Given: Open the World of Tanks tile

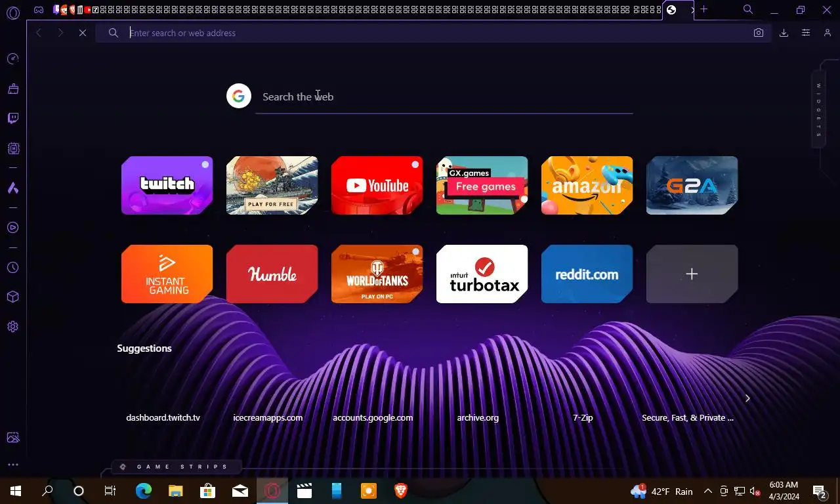Looking at the screenshot, I should pyautogui.click(x=377, y=274).
